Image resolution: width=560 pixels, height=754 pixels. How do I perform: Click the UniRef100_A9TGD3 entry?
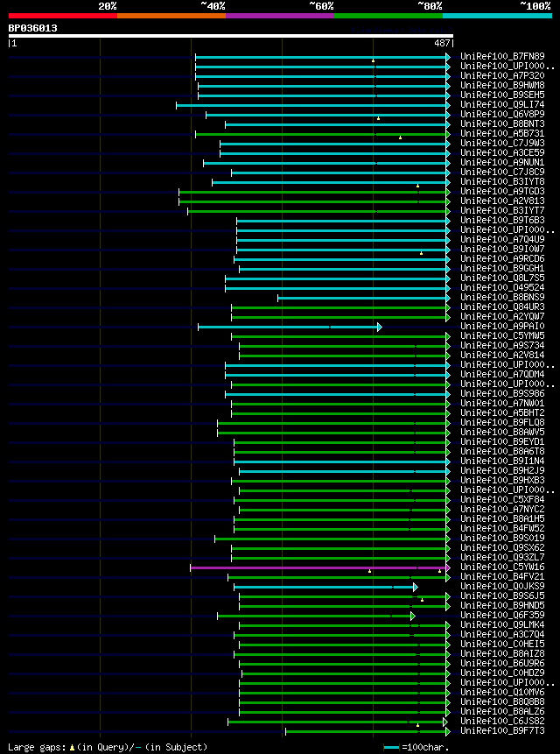coord(502,192)
